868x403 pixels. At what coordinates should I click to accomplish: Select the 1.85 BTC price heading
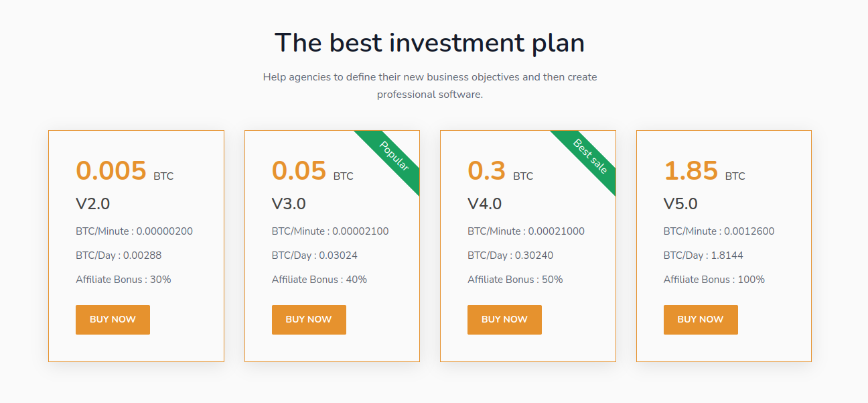[705, 171]
